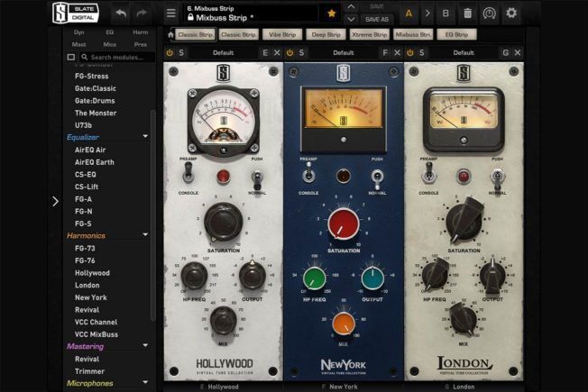Viewport: 588px width, 392px height.
Task: Open the Mixbuss Strip preset selector
Action: [251, 14]
